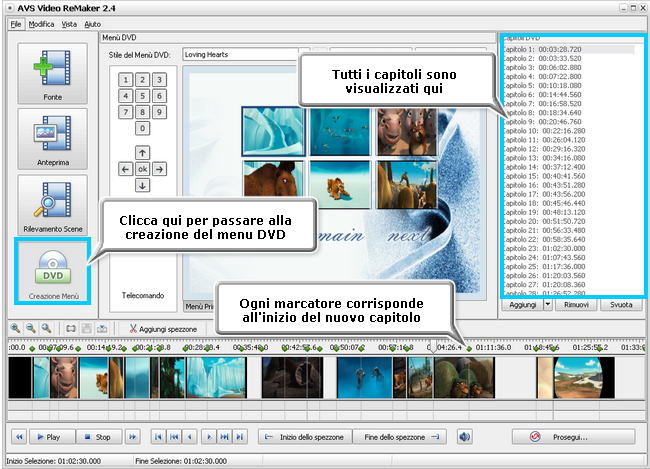This screenshot has height=469, width=650.
Task: Open the File menu
Action: (16, 24)
